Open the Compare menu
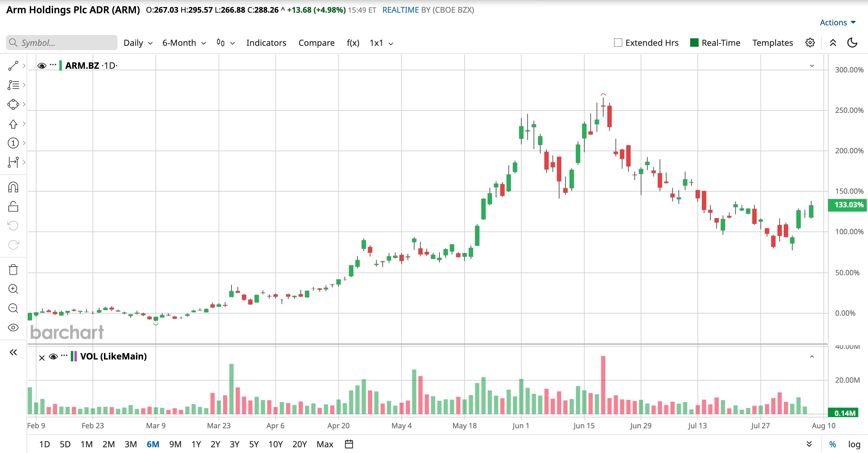The height and width of the screenshot is (453, 868). pyautogui.click(x=316, y=43)
